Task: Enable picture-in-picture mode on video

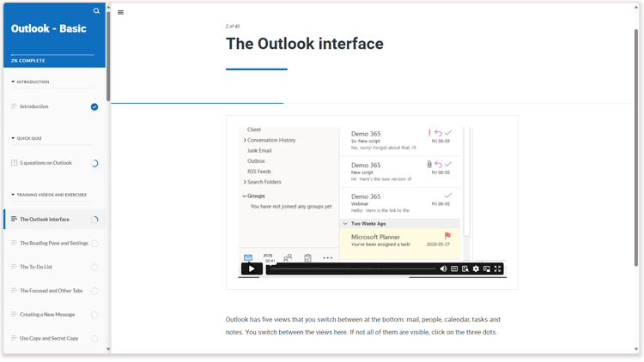Action: pyautogui.click(x=487, y=269)
